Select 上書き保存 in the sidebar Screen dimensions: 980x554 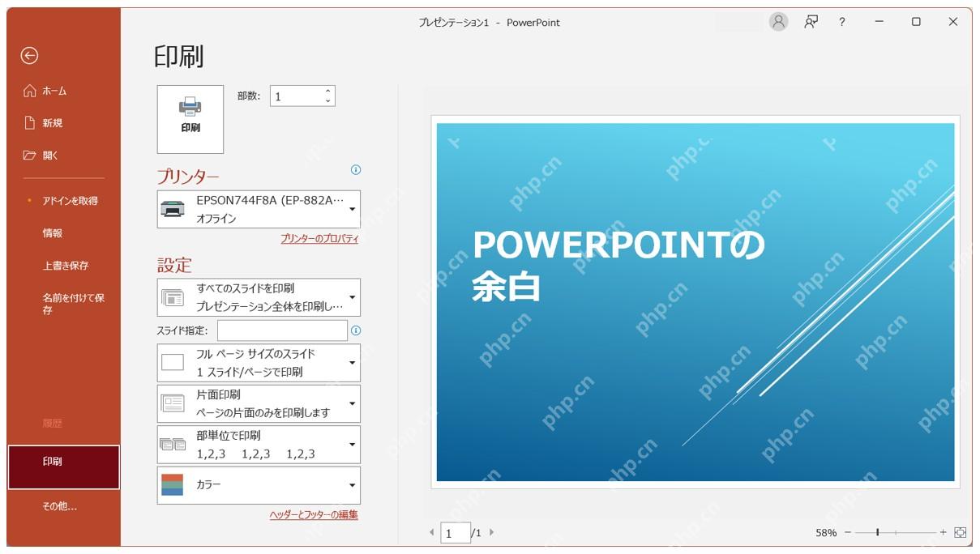click(65, 266)
